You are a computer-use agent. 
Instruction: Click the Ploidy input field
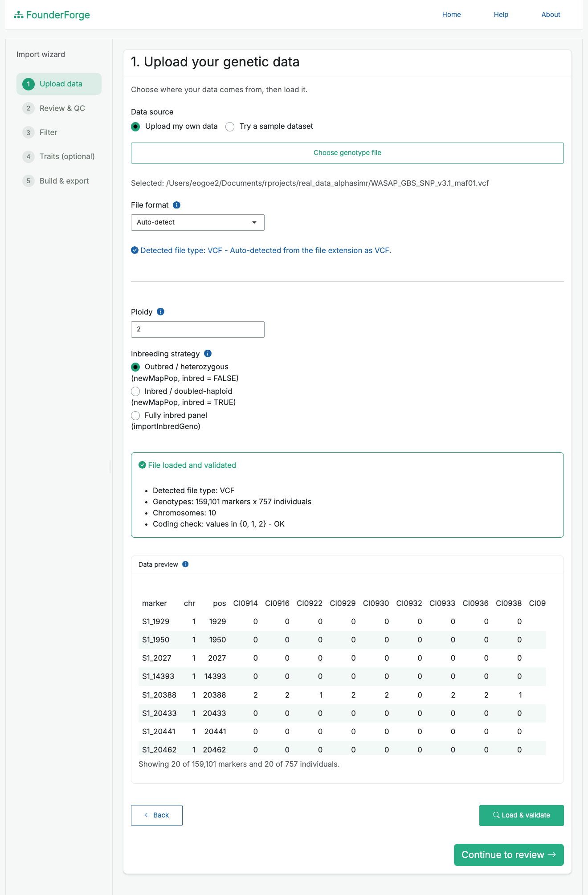(198, 329)
